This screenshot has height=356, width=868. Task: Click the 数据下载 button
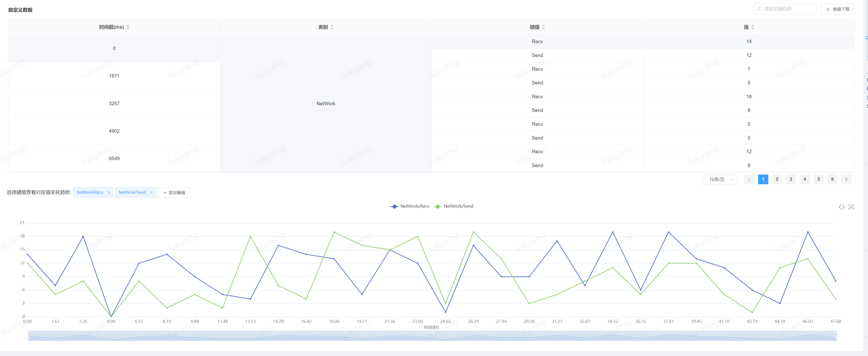(838, 9)
